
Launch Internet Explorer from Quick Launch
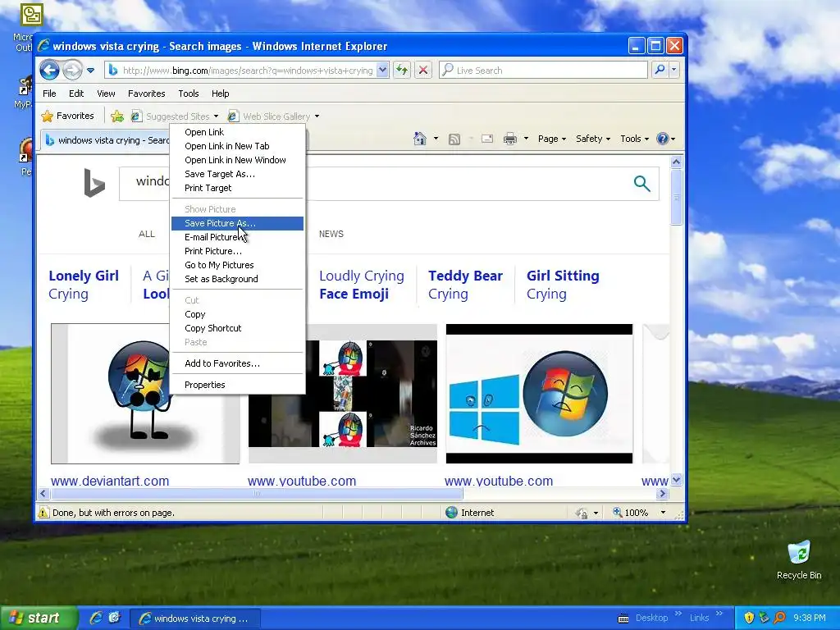96,618
